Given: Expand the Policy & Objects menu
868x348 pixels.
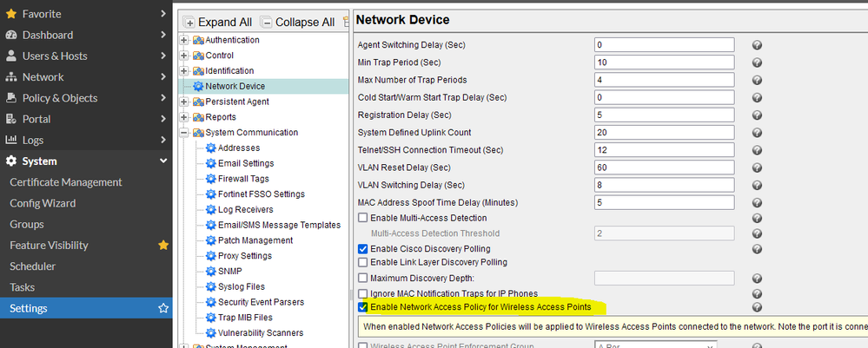Looking at the screenshot, I should click(x=85, y=98).
